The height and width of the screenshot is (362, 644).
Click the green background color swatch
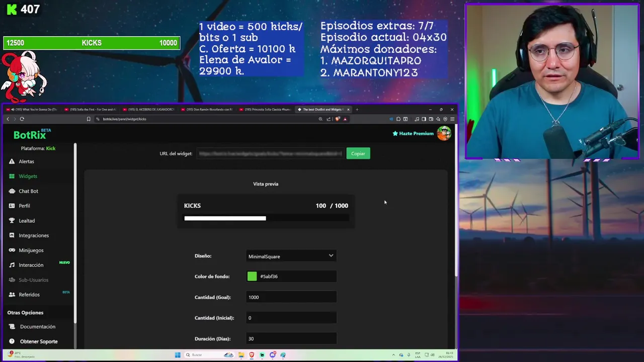(252, 276)
